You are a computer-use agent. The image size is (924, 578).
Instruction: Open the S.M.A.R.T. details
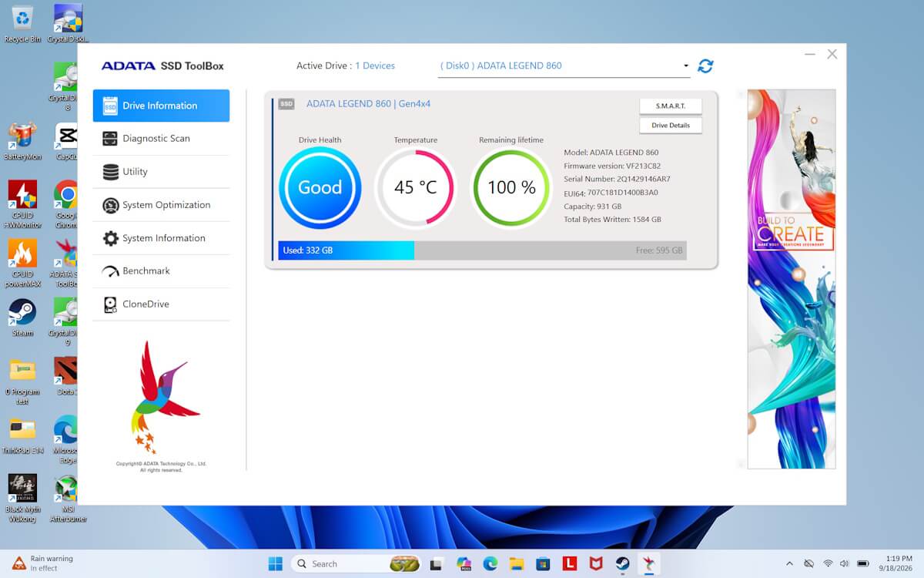point(670,106)
